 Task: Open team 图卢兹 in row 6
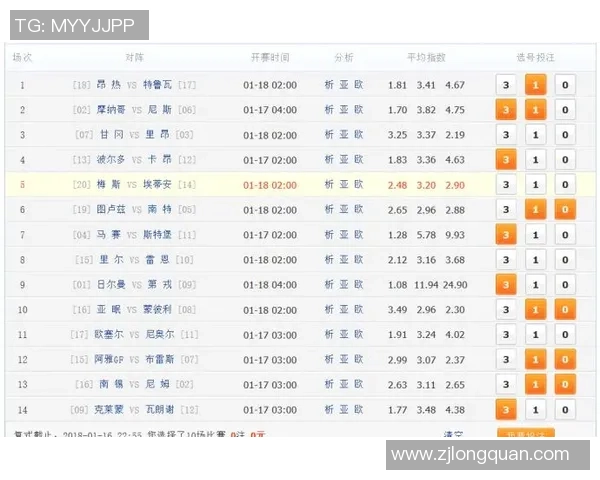[111, 209]
